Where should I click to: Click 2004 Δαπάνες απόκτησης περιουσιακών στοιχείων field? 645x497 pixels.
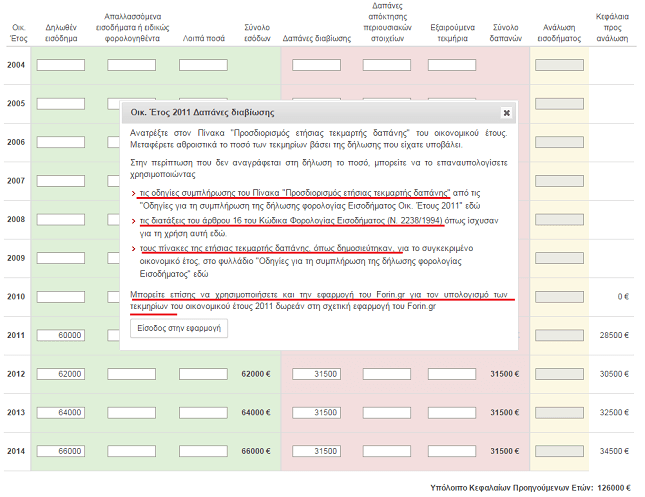pos(387,65)
